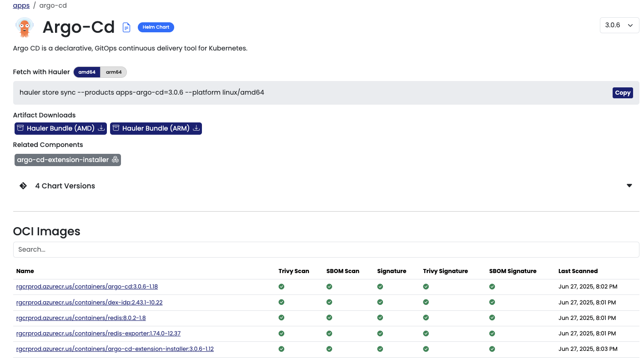Screen dimensions: 644x360
Task: Open the redis-exporter:1.74.0-12.37 image link
Action: pos(98,334)
